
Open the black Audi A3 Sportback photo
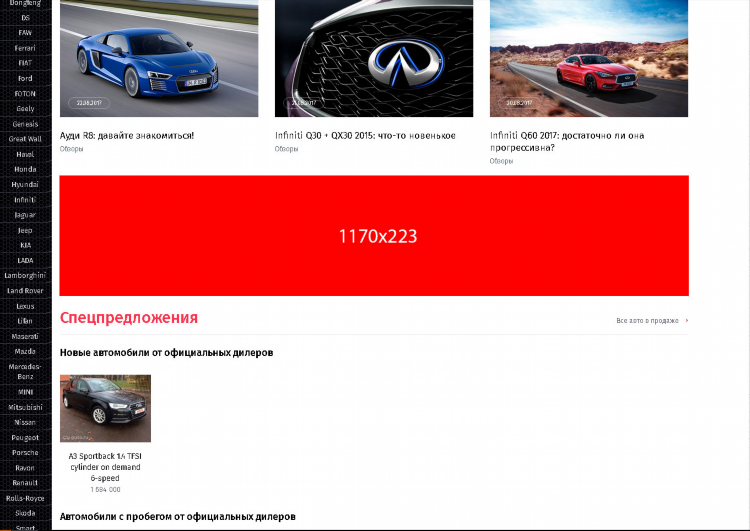click(x=105, y=409)
